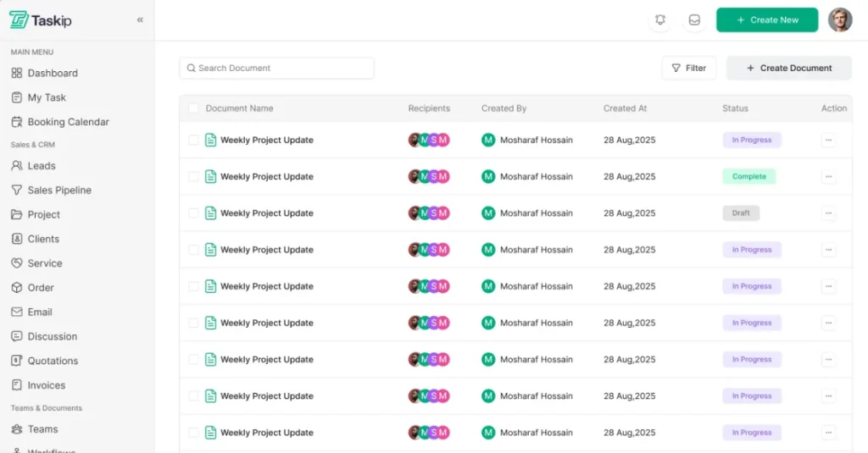The height and width of the screenshot is (453, 868).
Task: Open Sales Pipeline from the sidebar
Action: [x=58, y=191]
